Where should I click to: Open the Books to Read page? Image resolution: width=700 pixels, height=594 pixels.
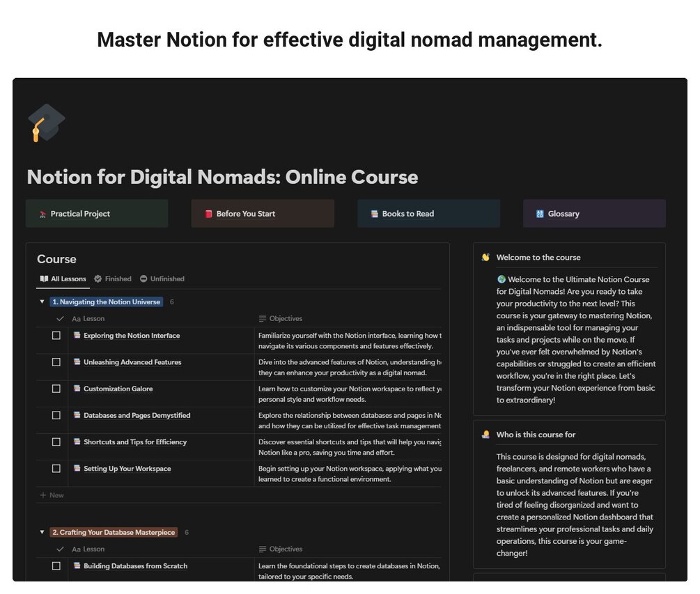click(x=428, y=214)
